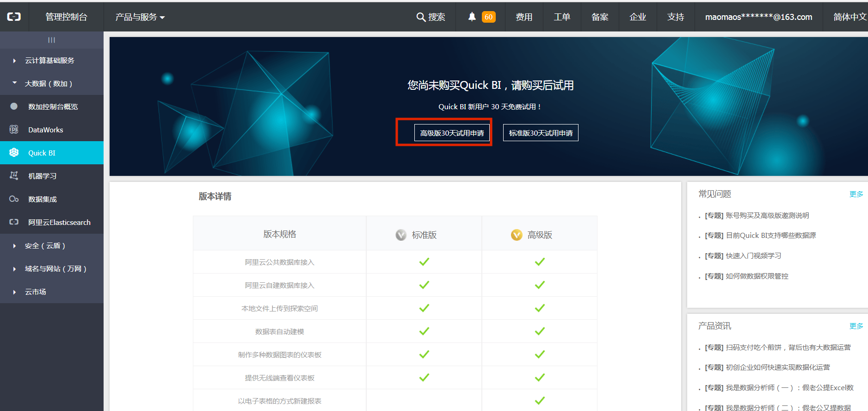
Task: Click 提供无线端查看仪表板 row label
Action: point(280,378)
